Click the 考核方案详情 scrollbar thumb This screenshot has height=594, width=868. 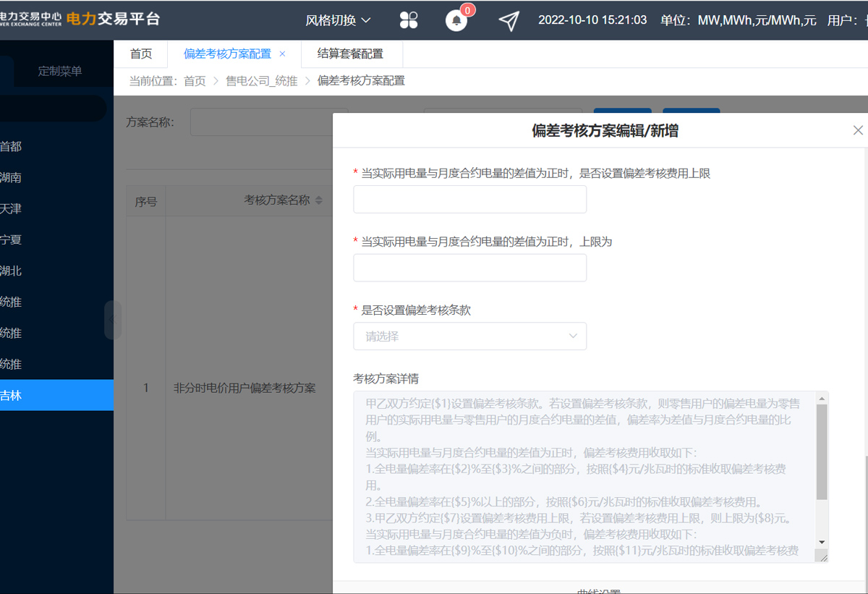click(822, 452)
